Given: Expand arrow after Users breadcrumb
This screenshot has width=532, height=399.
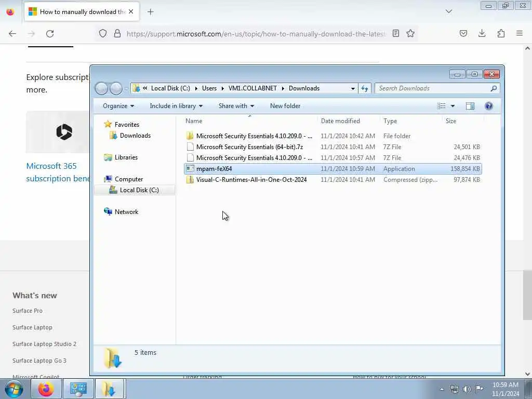Looking at the screenshot, I should pos(223,88).
